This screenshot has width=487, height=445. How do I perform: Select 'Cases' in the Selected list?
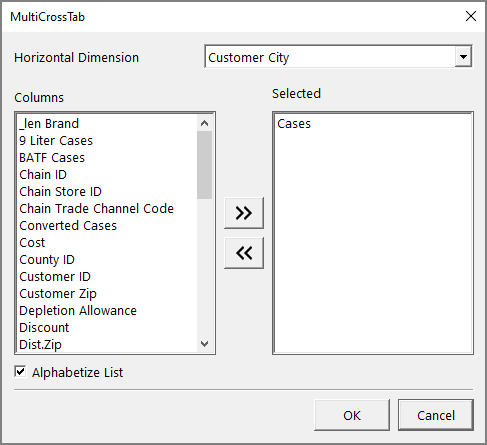click(373, 124)
